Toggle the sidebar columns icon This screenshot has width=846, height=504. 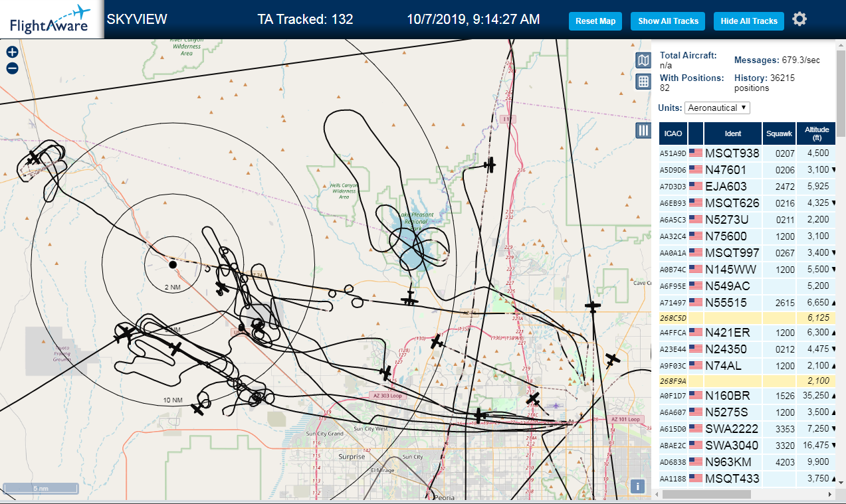[643, 130]
